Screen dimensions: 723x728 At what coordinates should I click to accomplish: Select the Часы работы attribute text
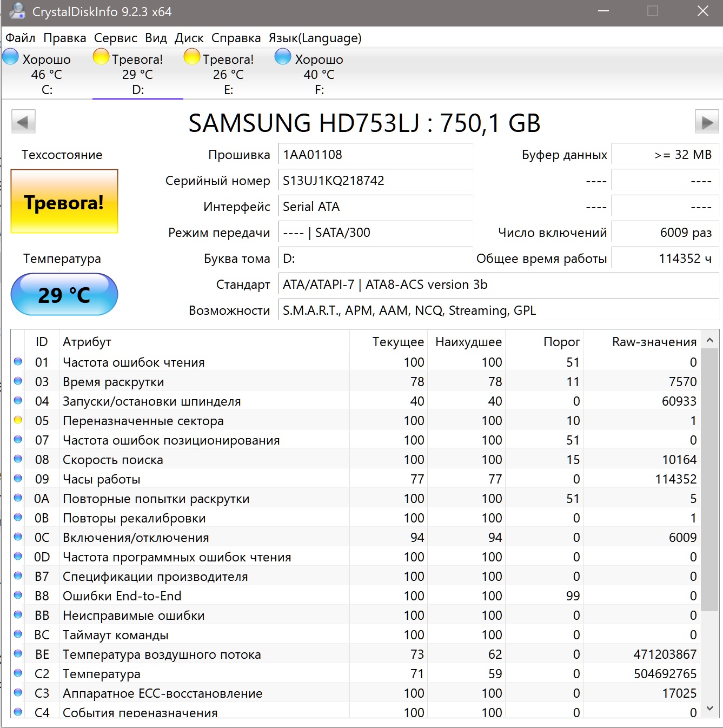point(102,479)
